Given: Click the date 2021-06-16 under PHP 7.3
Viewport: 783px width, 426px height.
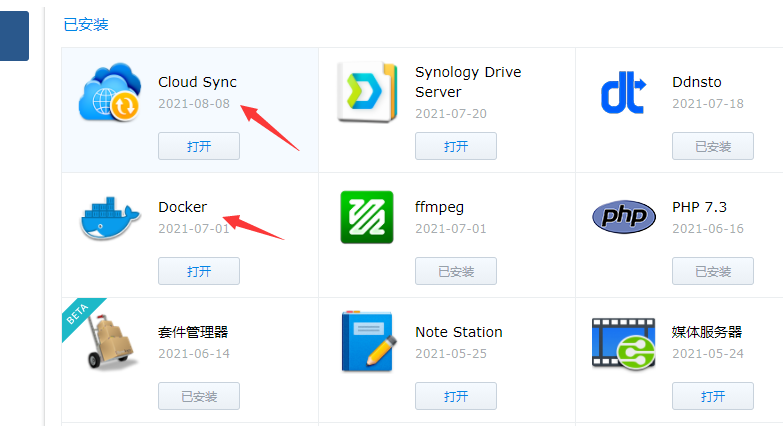Looking at the screenshot, I should coord(708,228).
